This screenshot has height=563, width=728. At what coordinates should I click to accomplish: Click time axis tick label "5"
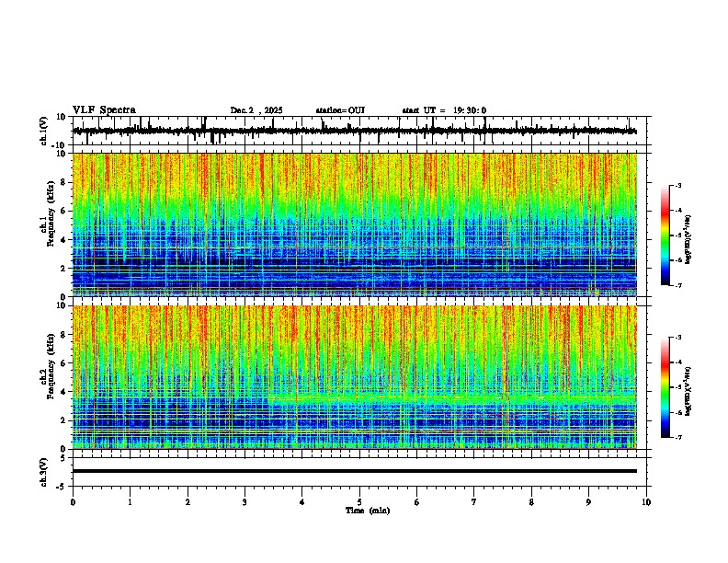coord(359,502)
